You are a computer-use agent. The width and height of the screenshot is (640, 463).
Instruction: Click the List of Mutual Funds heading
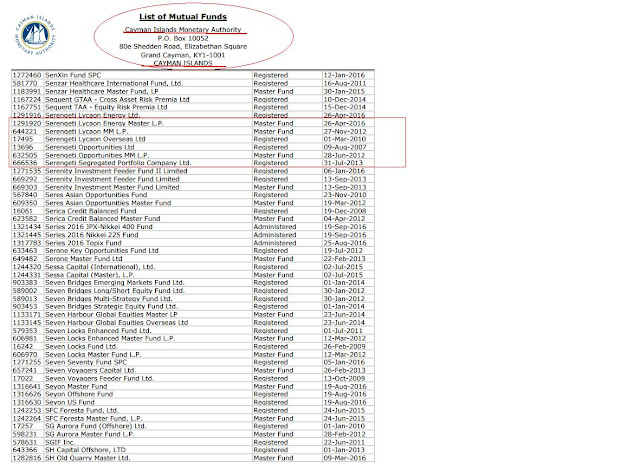[183, 17]
